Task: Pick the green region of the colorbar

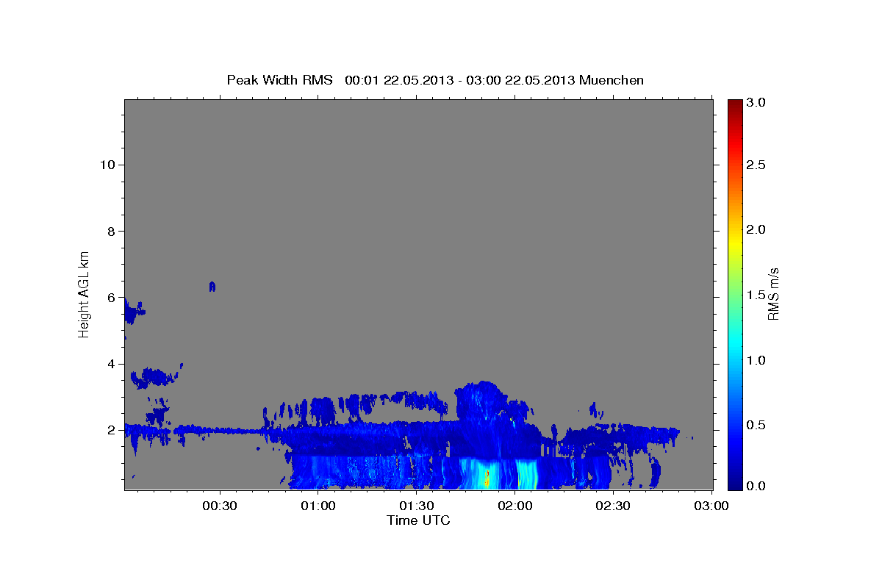Action: [735, 294]
